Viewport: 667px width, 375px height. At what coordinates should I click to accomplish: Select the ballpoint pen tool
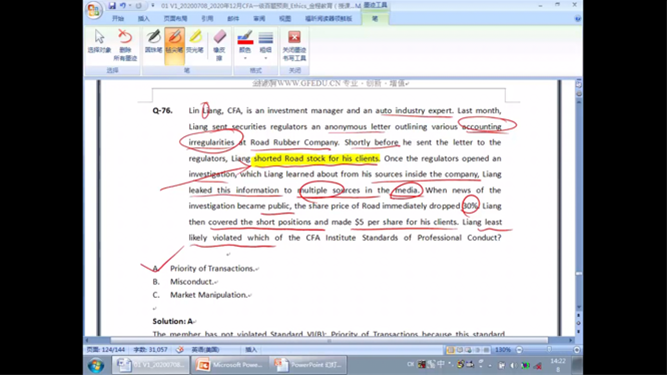coord(153,42)
